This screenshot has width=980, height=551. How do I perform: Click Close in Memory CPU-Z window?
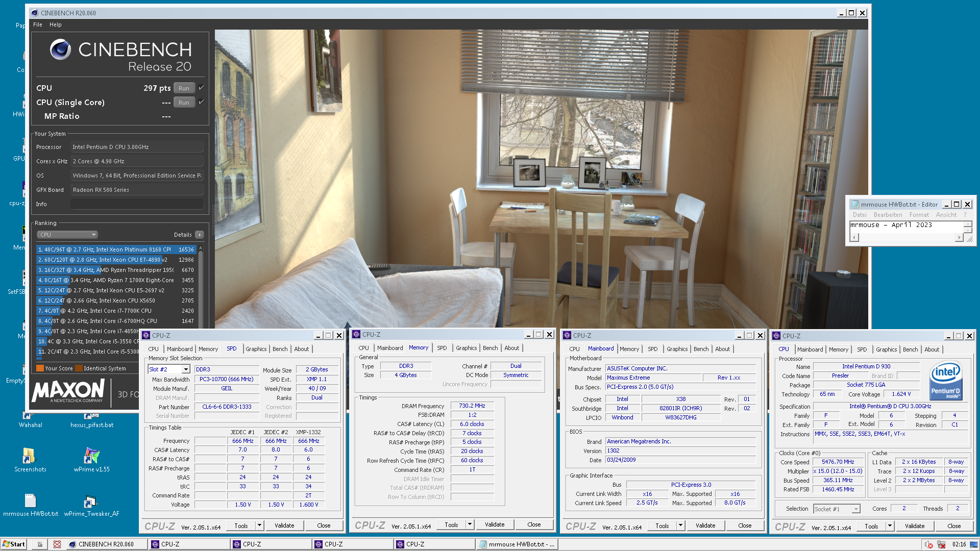coord(534,524)
